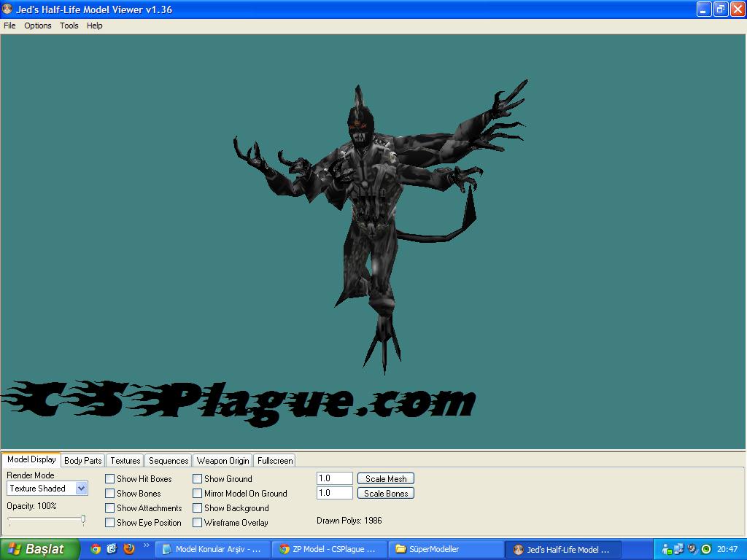Screen dimensions: 747x560
Task: Minimize the Model Viewer window
Action: pos(704,9)
